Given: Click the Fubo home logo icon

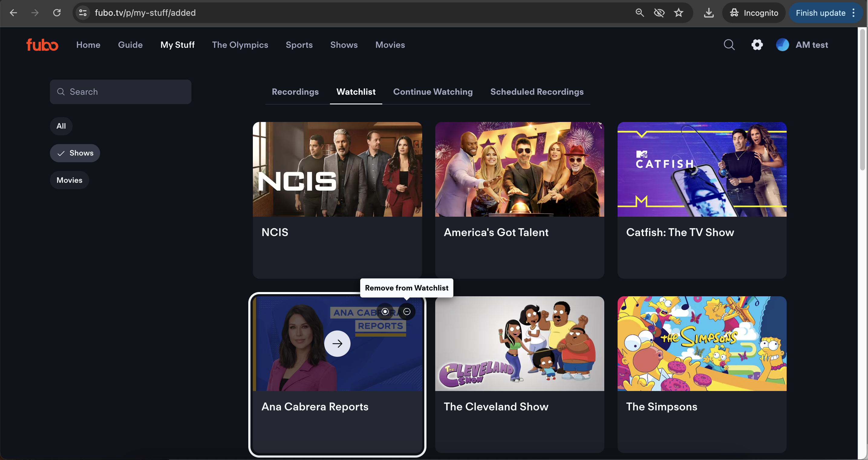Looking at the screenshot, I should [42, 44].
